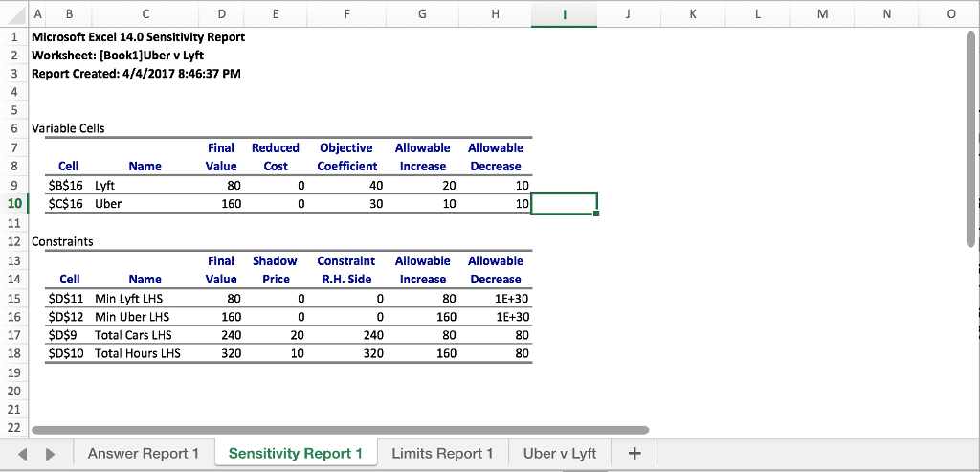Select the Sensitivity Report 1 tab
The image size is (980, 472).
coord(296,453)
